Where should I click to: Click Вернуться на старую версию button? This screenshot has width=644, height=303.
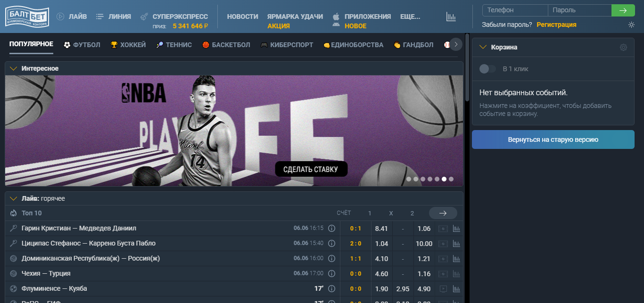pos(553,139)
